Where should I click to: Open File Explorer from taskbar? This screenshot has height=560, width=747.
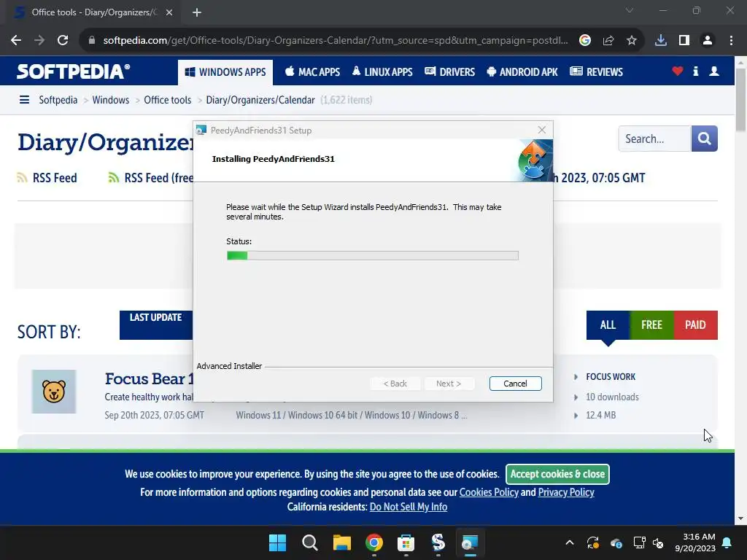[x=341, y=542]
